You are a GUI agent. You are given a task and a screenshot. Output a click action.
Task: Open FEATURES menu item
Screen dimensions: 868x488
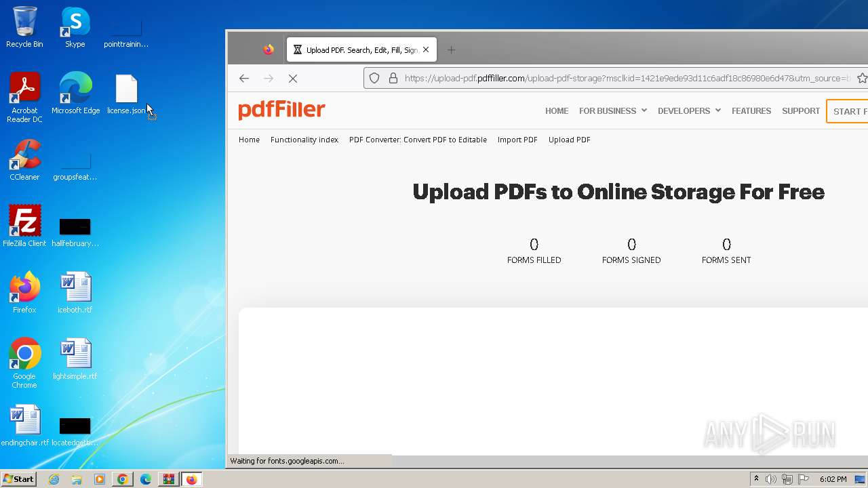click(751, 111)
